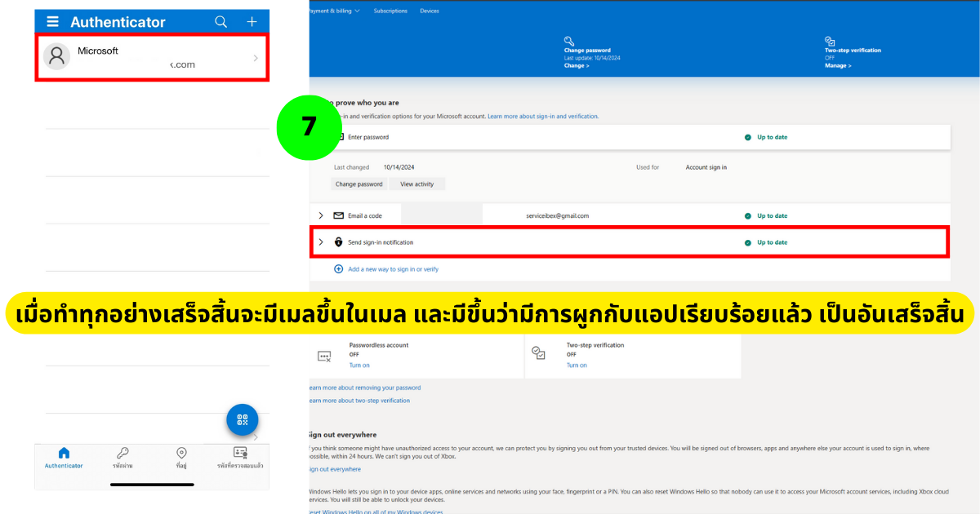Click serviceibex@gmail.com email text
The width and height of the screenshot is (980, 514).
(x=558, y=215)
